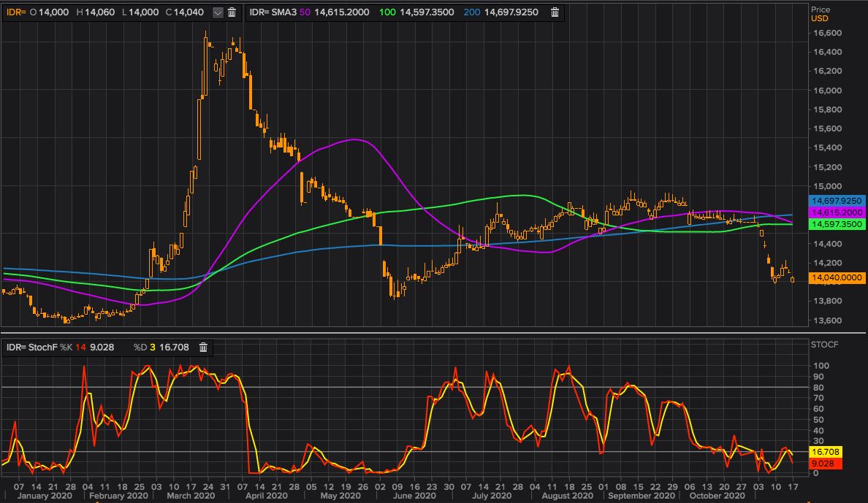868x503 pixels.
Task: Open the IDR= series dropdown arrow
Action: pos(218,12)
